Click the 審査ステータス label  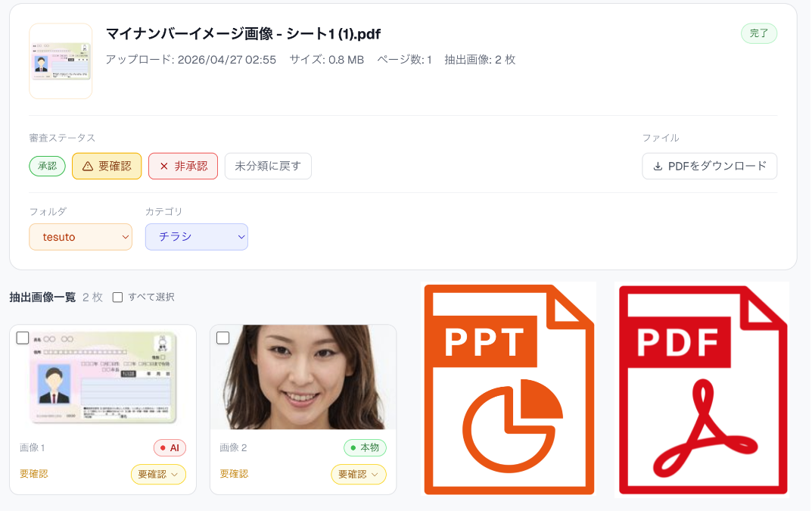pyautogui.click(x=62, y=138)
